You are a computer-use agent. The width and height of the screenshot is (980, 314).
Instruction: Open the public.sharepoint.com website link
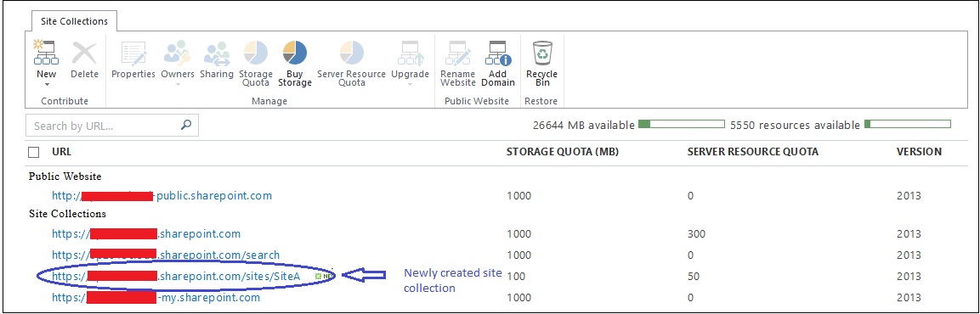pos(161,195)
